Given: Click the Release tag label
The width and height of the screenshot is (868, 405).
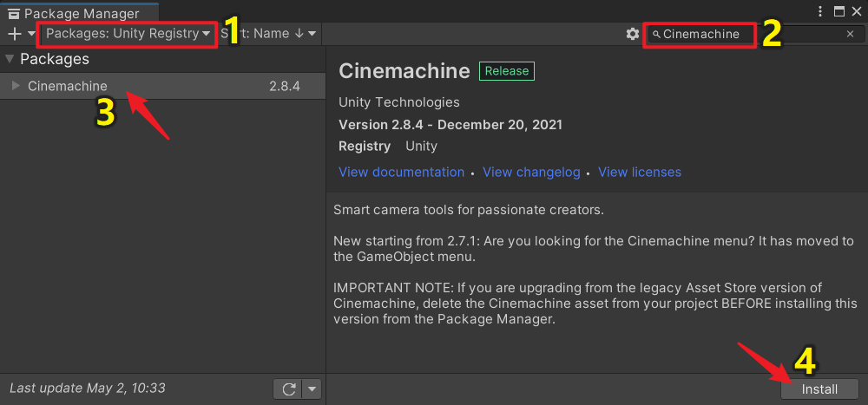Looking at the screenshot, I should [507, 71].
